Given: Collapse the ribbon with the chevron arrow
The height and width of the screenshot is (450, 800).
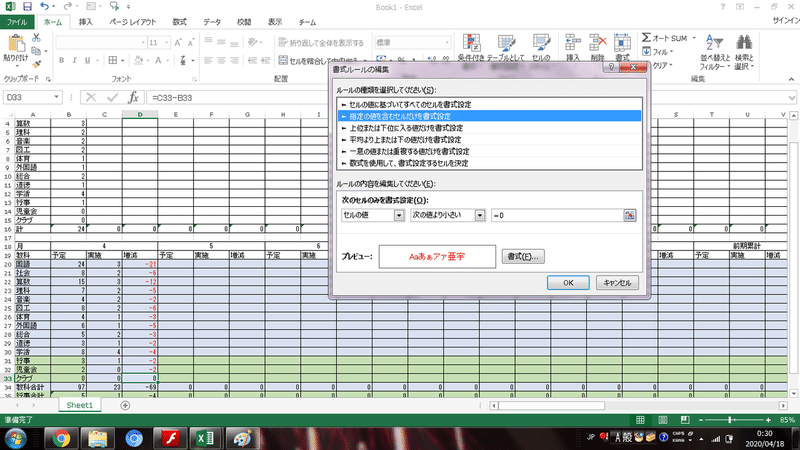Looking at the screenshot, I should click(791, 79).
